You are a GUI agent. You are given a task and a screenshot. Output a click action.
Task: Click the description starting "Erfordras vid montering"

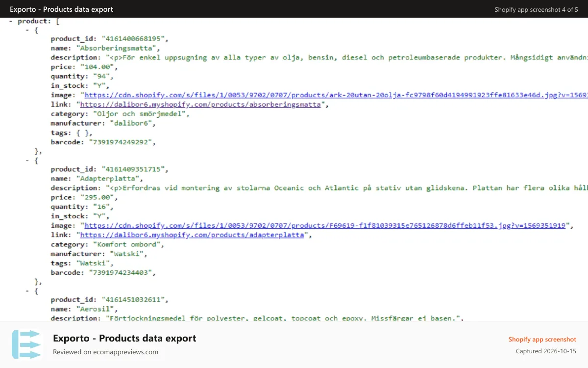pos(346,188)
